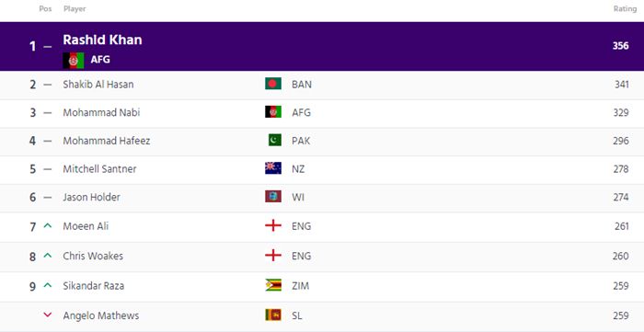Click the Rating column header
The height and width of the screenshot is (332, 644).
pos(625,8)
